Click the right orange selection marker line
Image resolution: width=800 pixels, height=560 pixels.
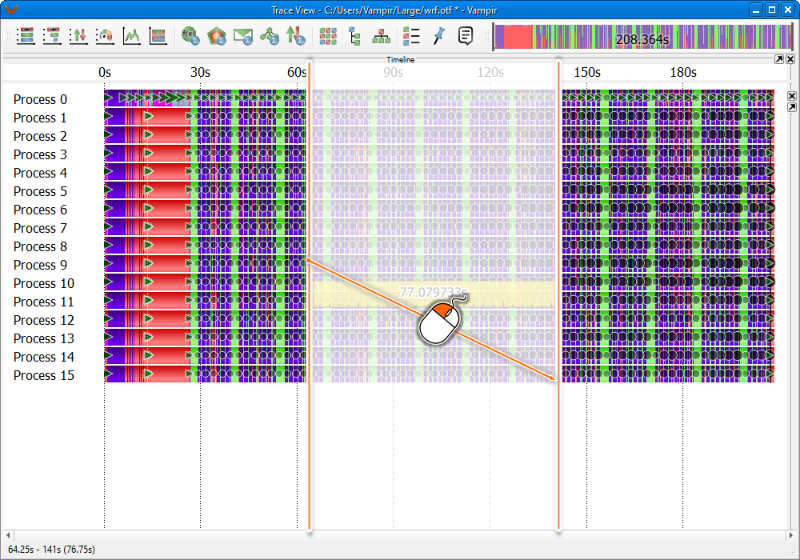558,296
